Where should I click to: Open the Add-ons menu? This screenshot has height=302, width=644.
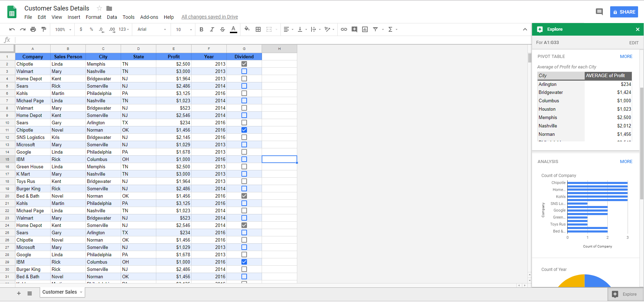[149, 17]
